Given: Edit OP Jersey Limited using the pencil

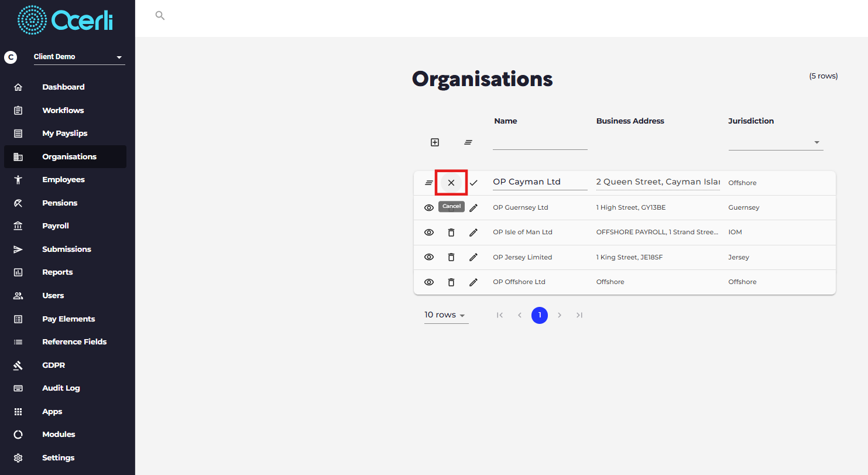Looking at the screenshot, I should [x=474, y=257].
